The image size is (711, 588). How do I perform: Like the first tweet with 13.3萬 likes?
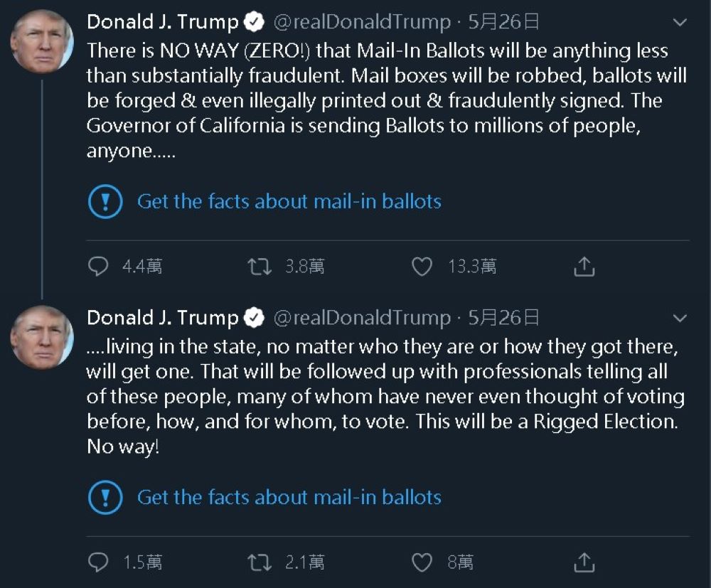(422, 267)
